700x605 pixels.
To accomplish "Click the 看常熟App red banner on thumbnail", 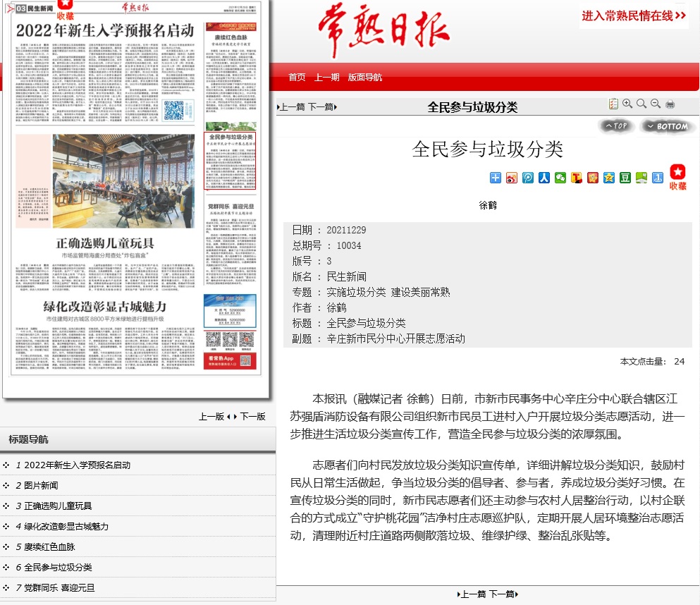I will pos(230,361).
